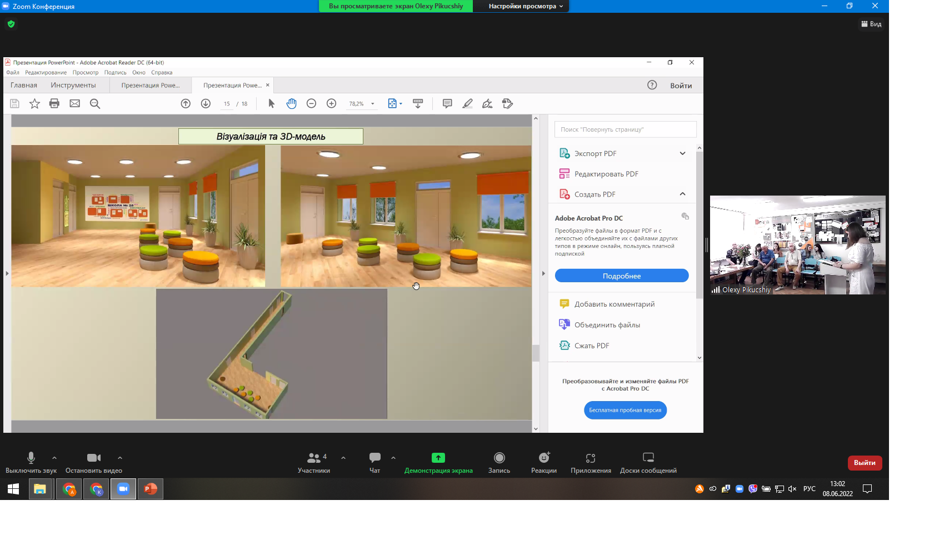The image size is (939, 560).
Task: Open Файл menu in Acrobat
Action: (x=13, y=72)
